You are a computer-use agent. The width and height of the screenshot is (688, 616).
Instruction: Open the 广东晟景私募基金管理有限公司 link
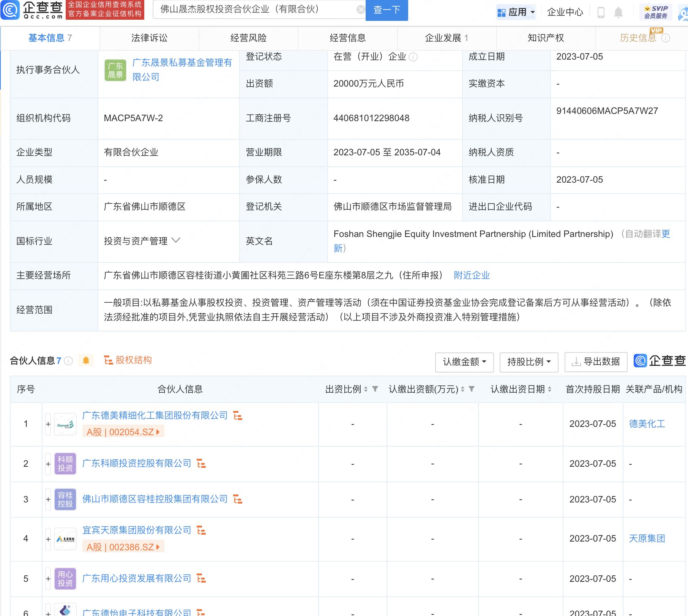click(x=182, y=70)
